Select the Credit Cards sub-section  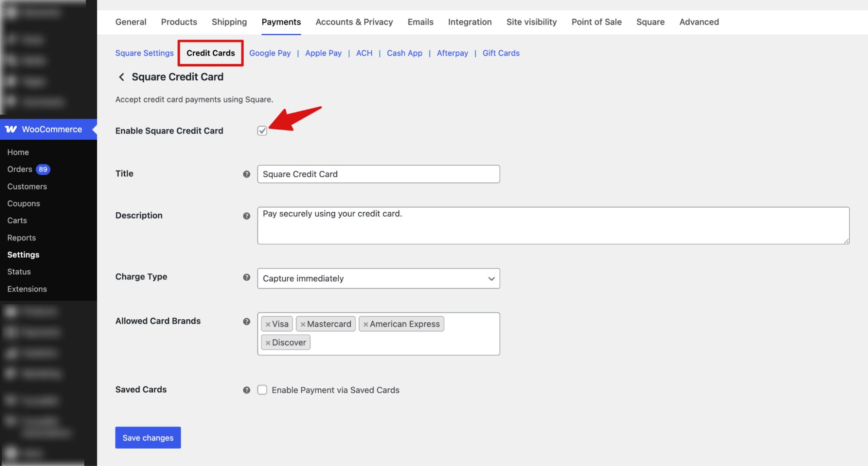tap(211, 53)
